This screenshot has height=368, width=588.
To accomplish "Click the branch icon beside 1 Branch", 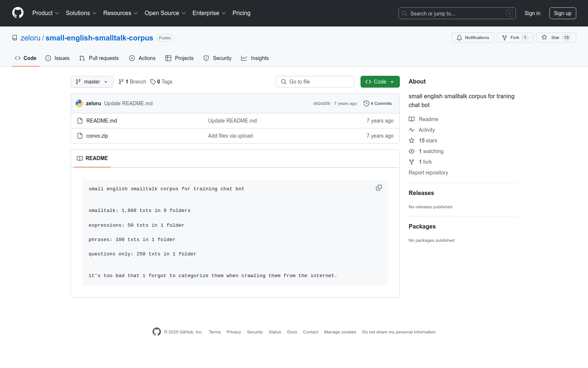I will pos(121,82).
